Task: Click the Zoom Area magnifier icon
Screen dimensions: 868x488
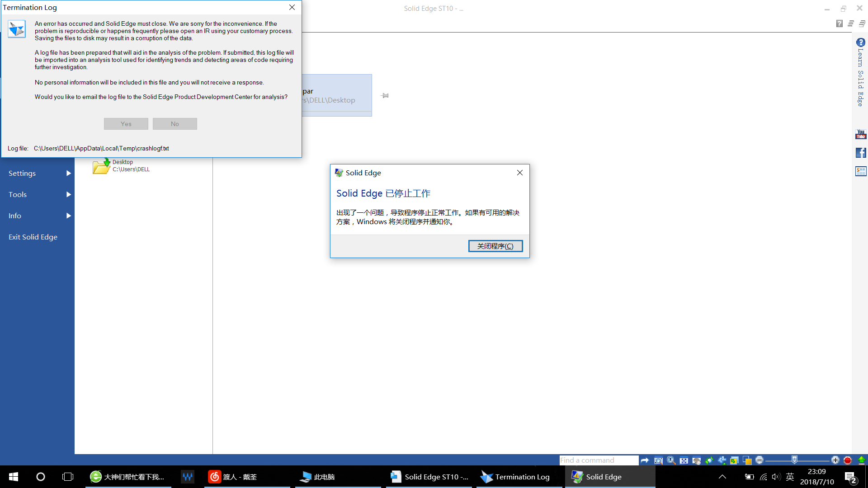Action: pos(659,460)
